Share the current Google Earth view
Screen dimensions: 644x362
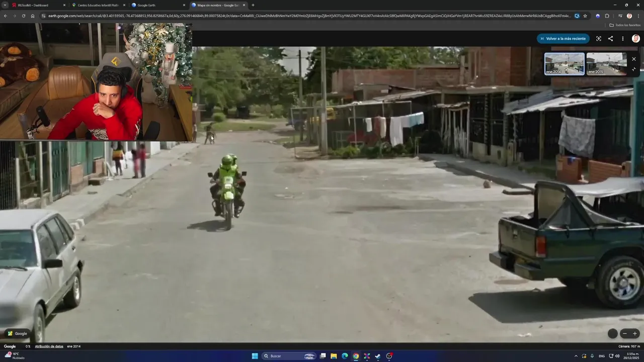pos(610,39)
